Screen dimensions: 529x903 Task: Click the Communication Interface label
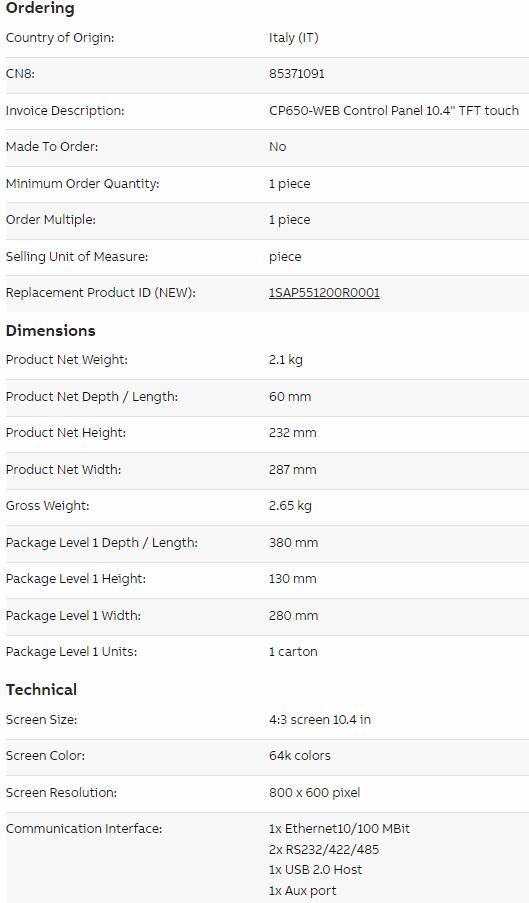point(84,829)
